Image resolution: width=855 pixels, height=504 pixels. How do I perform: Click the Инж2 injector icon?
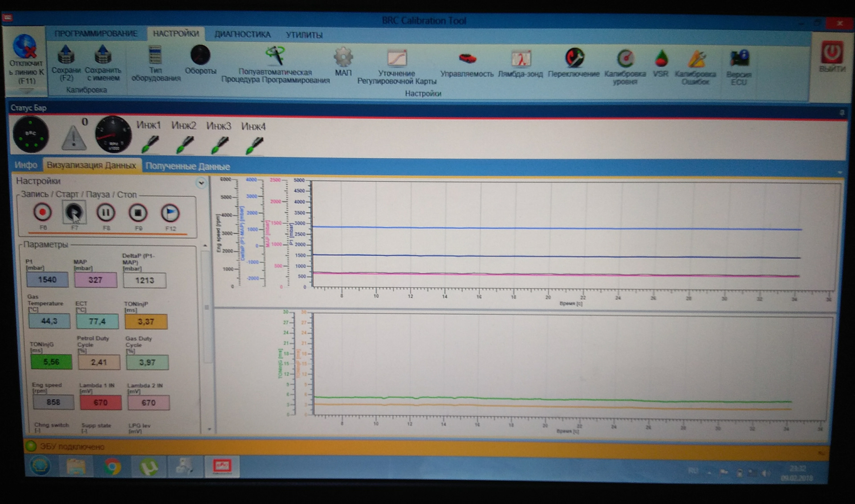coord(185,144)
